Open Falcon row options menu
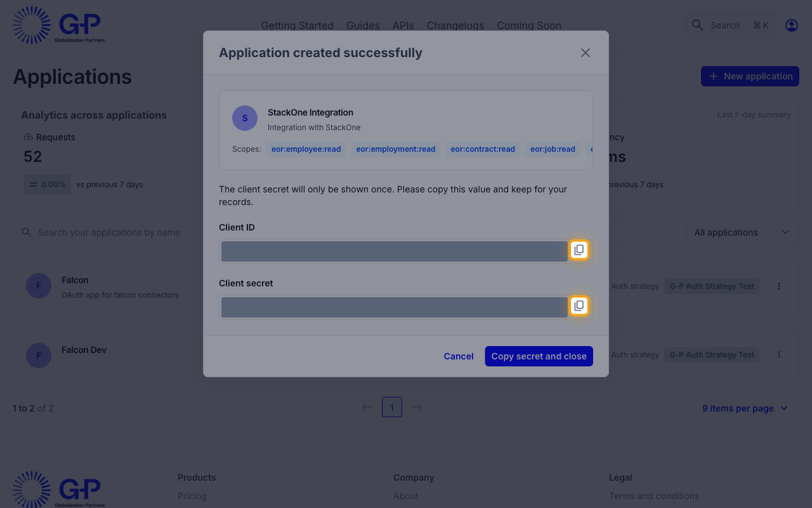The image size is (812, 508). 779,286
